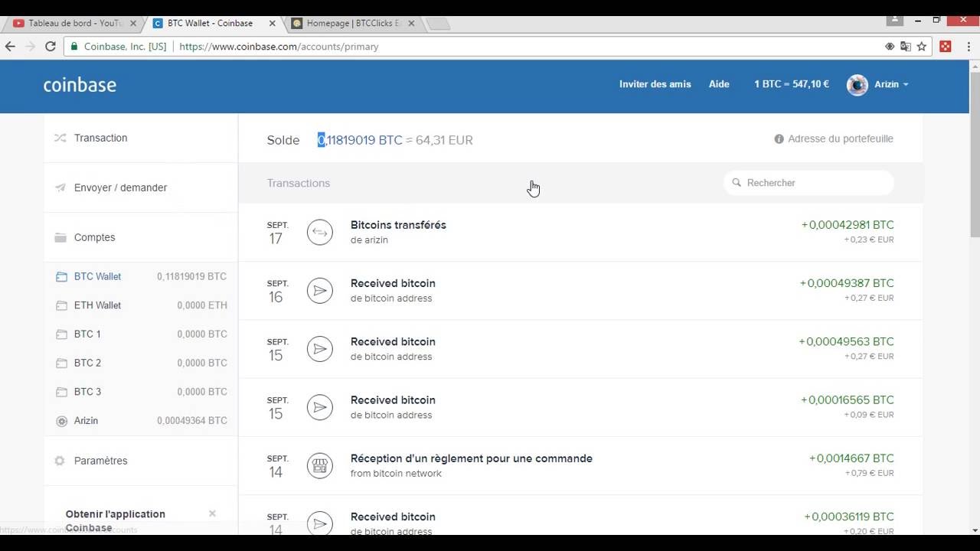Close the YouTube Tableau de bord tab
Screen dimensions: 980x551
tap(133, 24)
